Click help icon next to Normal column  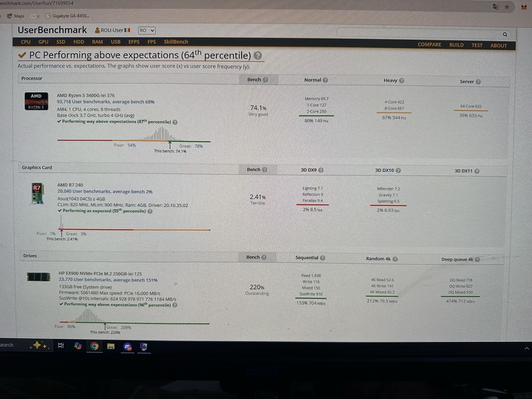click(326, 80)
